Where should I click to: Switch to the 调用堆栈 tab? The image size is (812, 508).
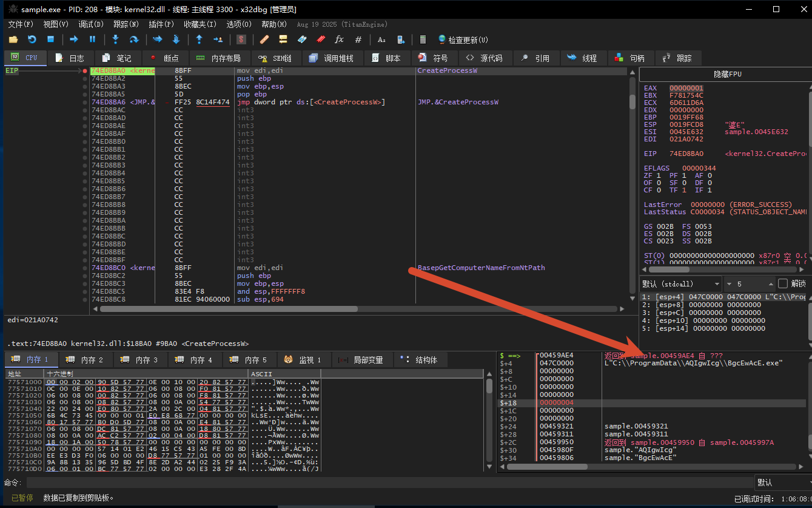pyautogui.click(x=331, y=58)
